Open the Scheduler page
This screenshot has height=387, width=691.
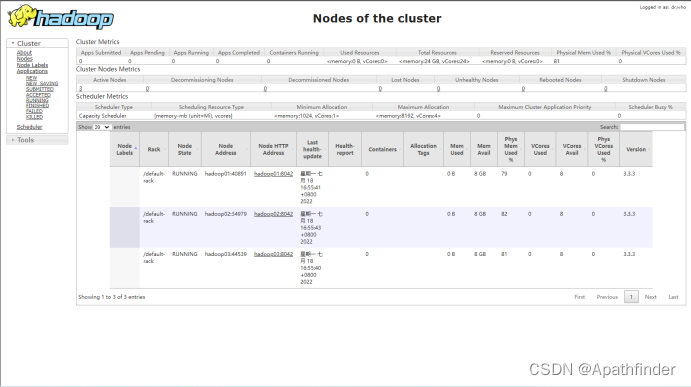30,127
